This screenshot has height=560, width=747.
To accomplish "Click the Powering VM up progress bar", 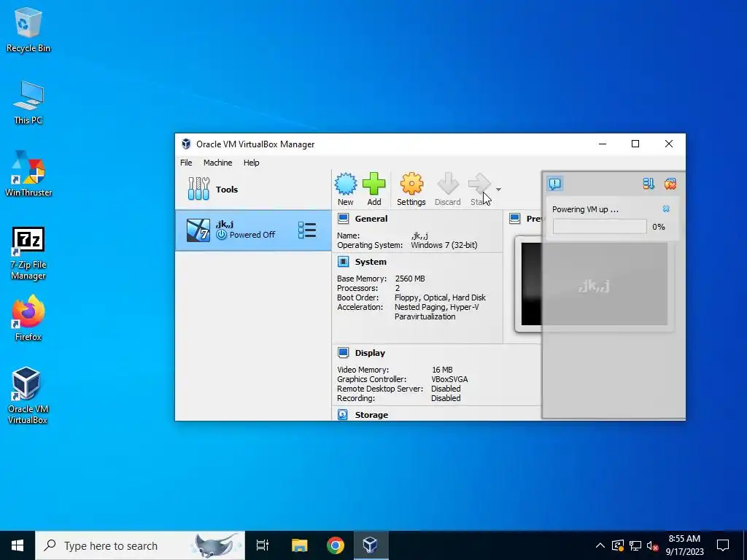I will pyautogui.click(x=600, y=227).
